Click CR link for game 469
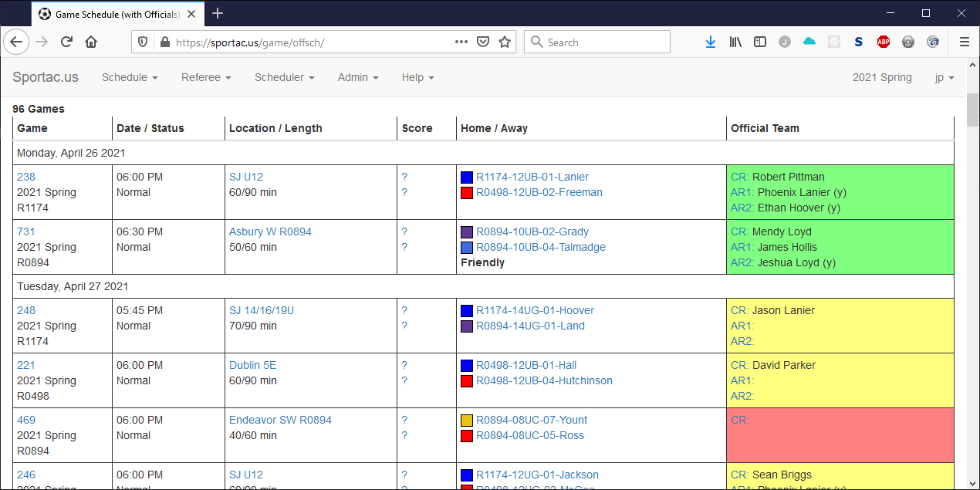Screen dimensions: 980x490 point(739,420)
